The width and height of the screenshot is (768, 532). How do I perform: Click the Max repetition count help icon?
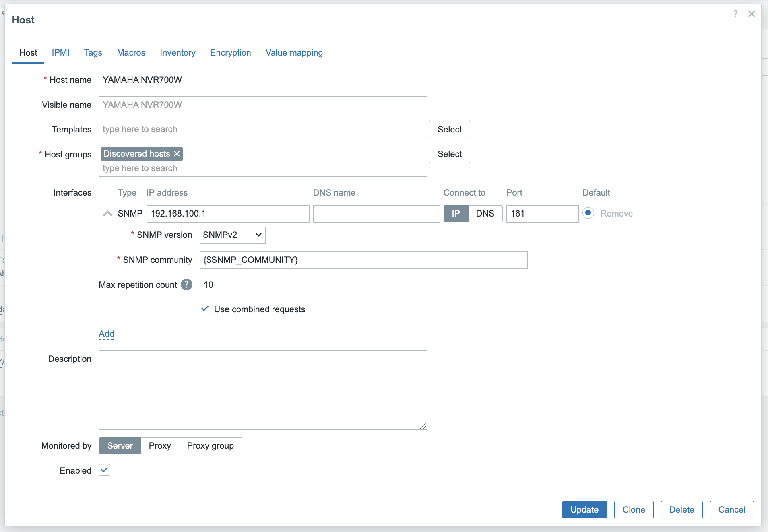coord(186,285)
